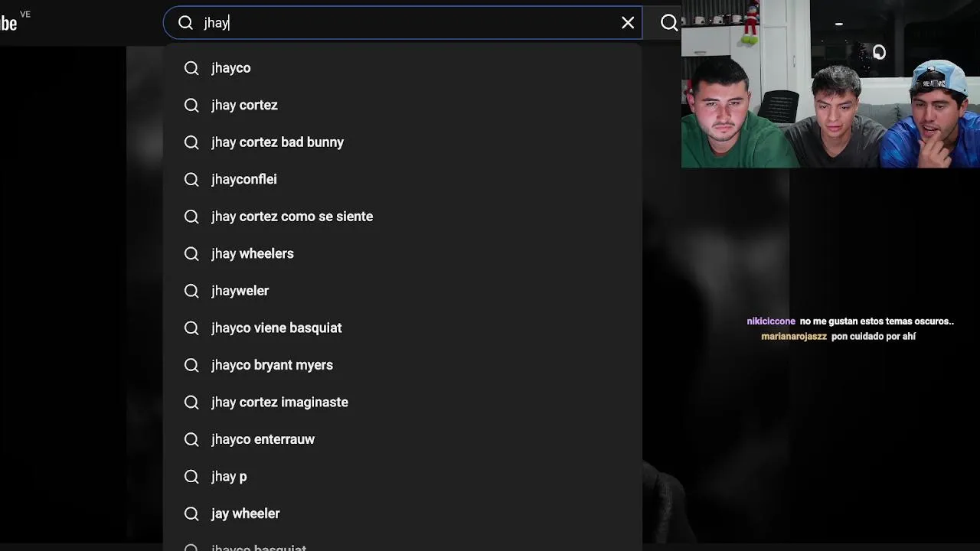Click chat username 'marianarojaszz'
The width and height of the screenshot is (980, 551).
coord(794,336)
